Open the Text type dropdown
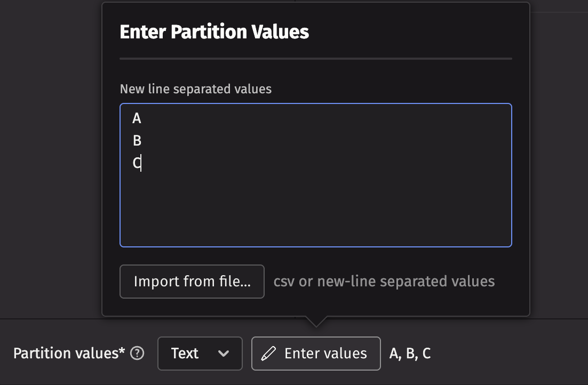Screen dimensions: 588x385 (x=200, y=353)
